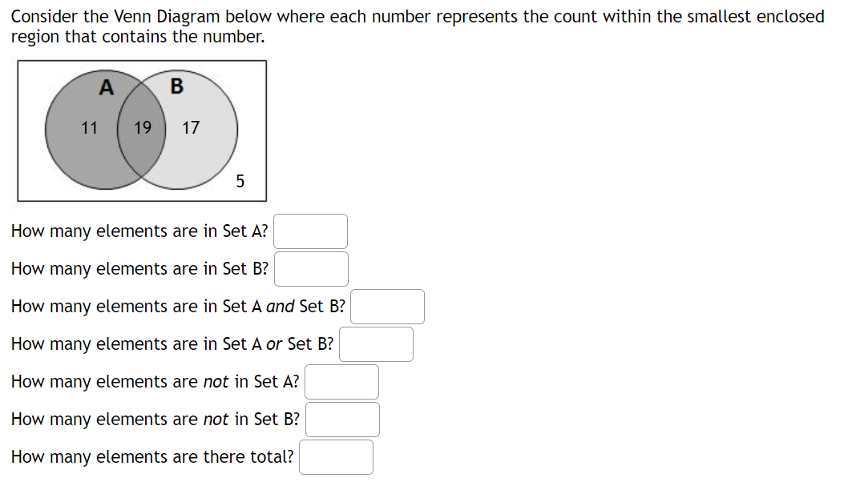Click the number 19 in the overlap region
The image size is (868, 486).
[x=143, y=128]
